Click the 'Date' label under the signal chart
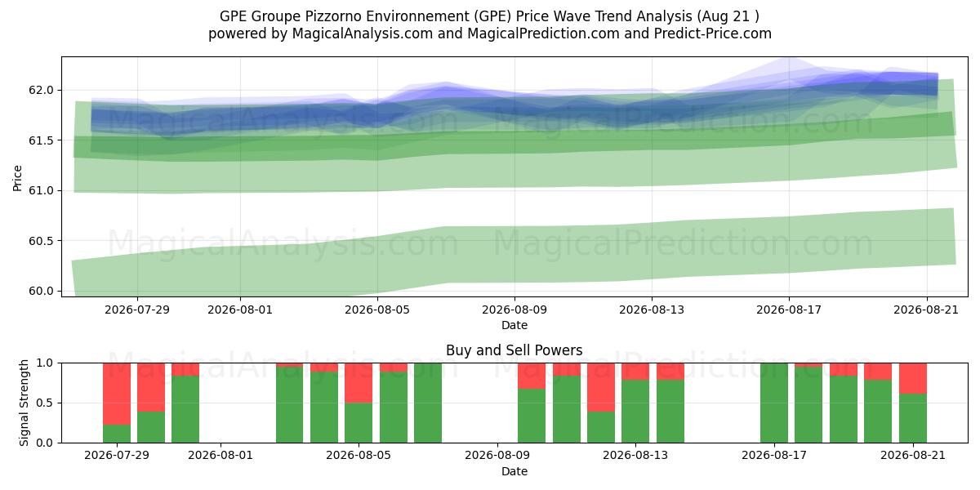The image size is (980, 490). (514, 471)
